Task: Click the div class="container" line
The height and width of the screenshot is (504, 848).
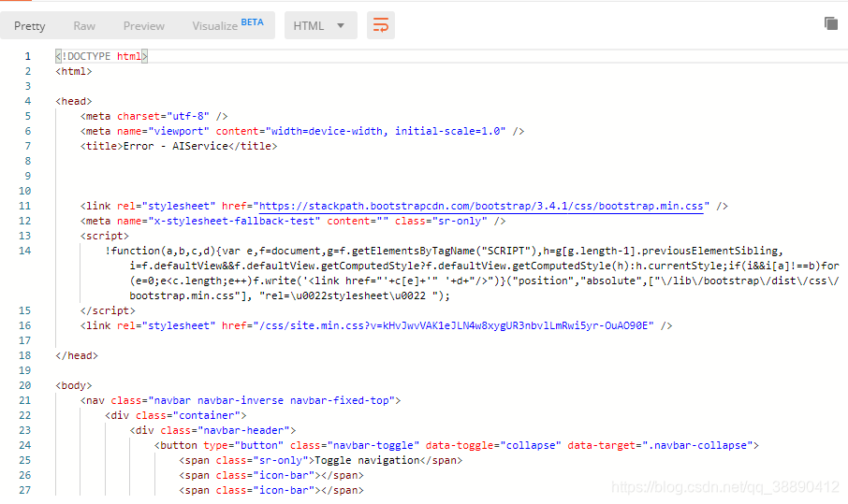Action: (176, 415)
